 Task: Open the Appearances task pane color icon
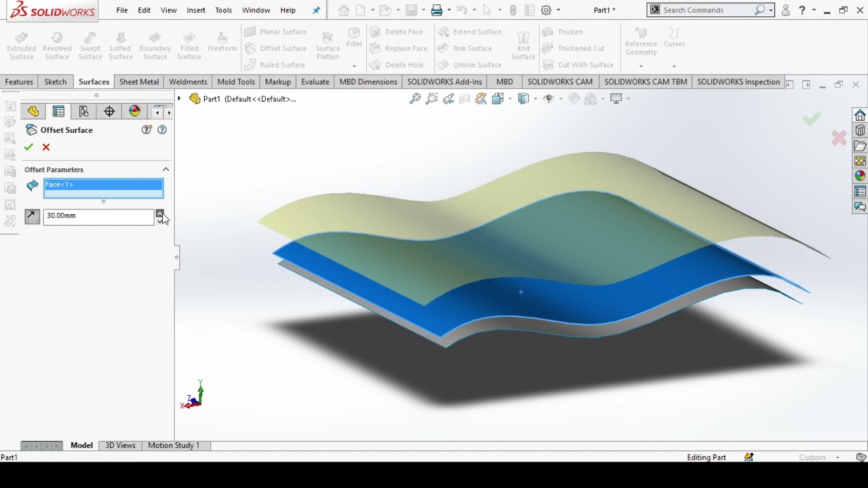click(x=860, y=176)
